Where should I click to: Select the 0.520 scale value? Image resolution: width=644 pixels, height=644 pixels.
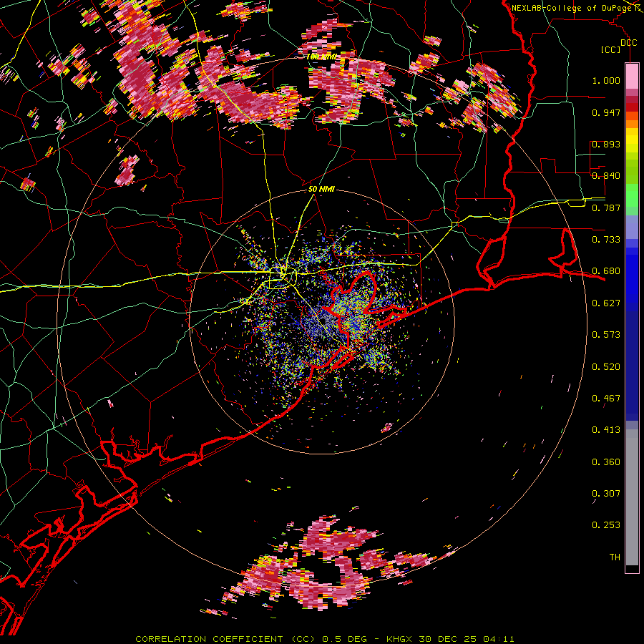coord(606,367)
